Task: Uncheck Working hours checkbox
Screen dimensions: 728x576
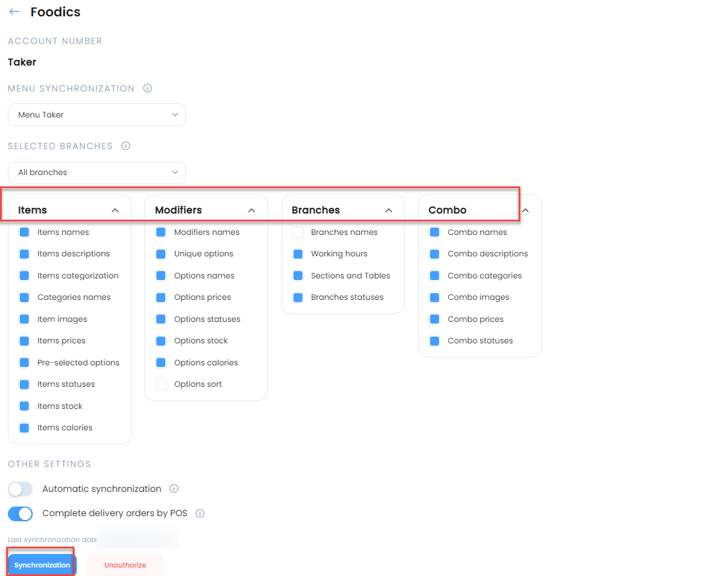Action: click(298, 254)
